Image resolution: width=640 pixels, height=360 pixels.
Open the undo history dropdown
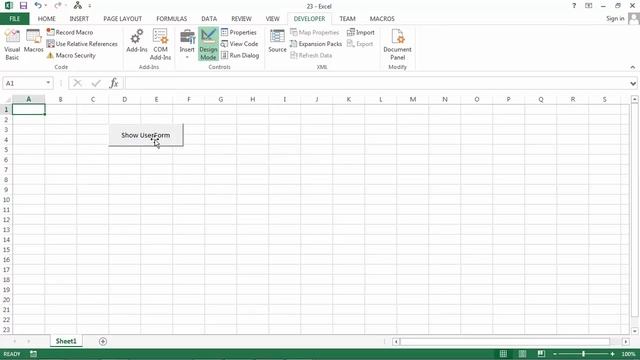(x=46, y=6)
